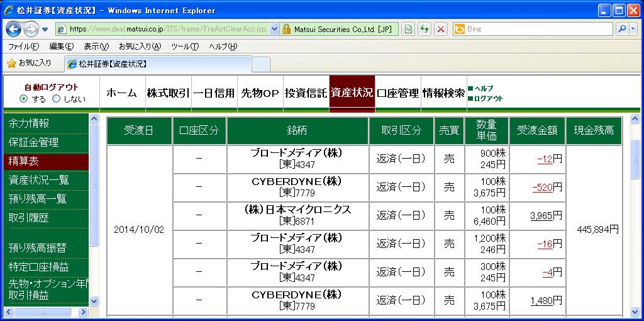Click the Bing search magnifier icon
Image resolution: width=644 pixels, height=321 pixels.
[622, 29]
